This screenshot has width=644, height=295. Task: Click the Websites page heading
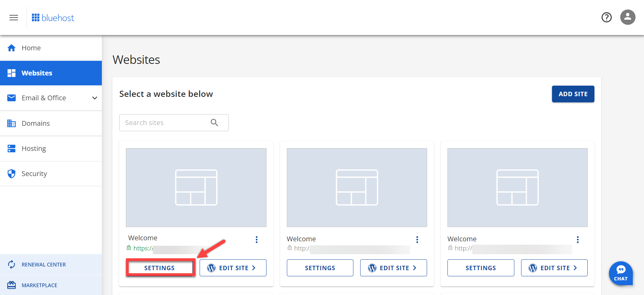[136, 60]
